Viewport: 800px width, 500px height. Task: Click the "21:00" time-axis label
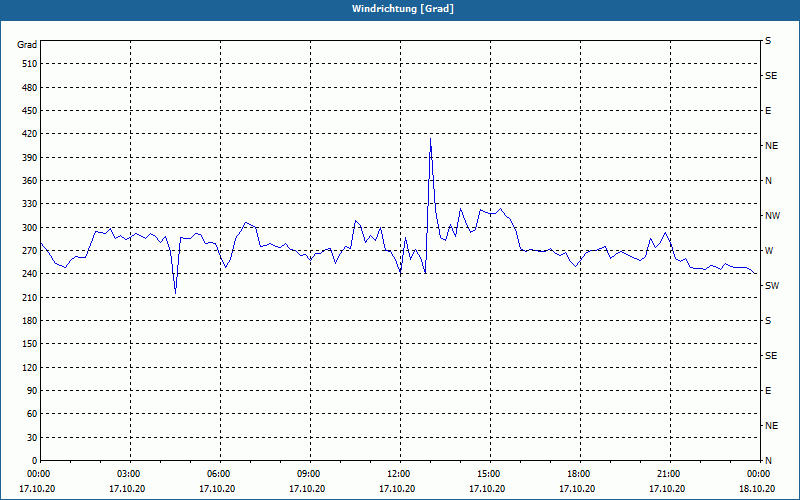tap(667, 474)
